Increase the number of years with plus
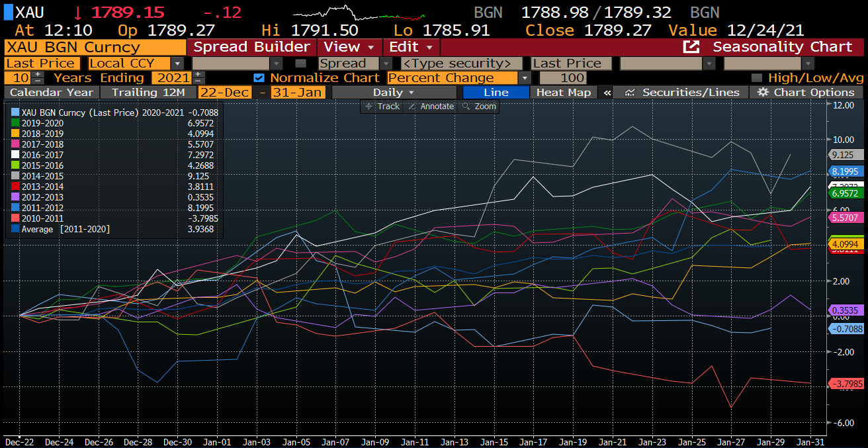The height and width of the screenshot is (448, 868). [x=38, y=75]
